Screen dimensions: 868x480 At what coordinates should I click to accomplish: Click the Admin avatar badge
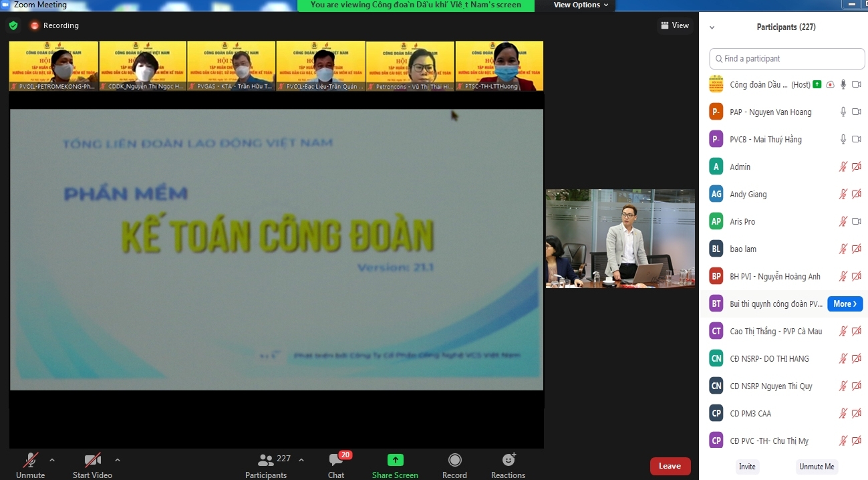(x=716, y=167)
